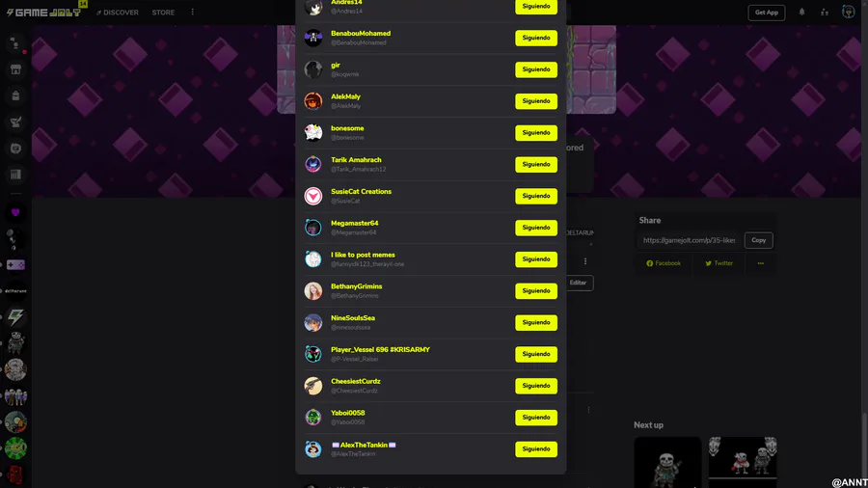Open the lightning bolt community icon
The image size is (868, 488).
point(15,317)
